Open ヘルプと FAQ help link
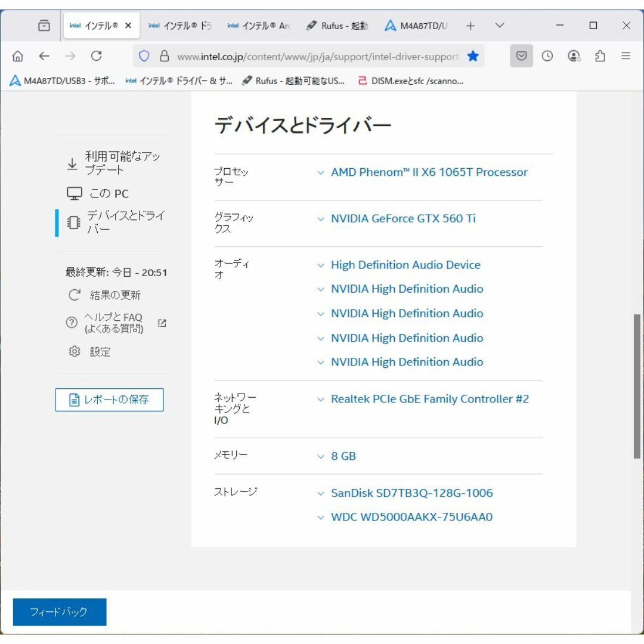The width and height of the screenshot is (644, 644). 116,323
